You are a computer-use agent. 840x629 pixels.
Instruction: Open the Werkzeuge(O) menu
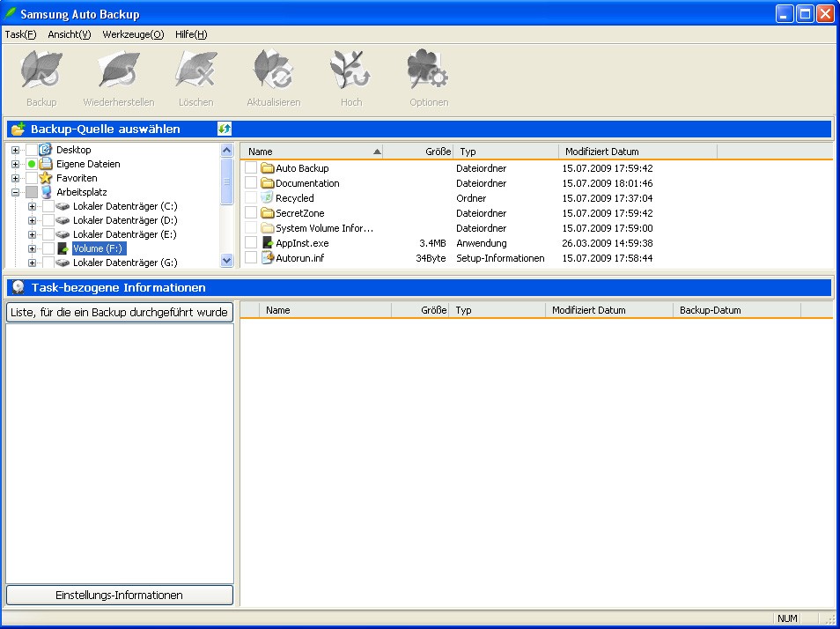coord(133,34)
